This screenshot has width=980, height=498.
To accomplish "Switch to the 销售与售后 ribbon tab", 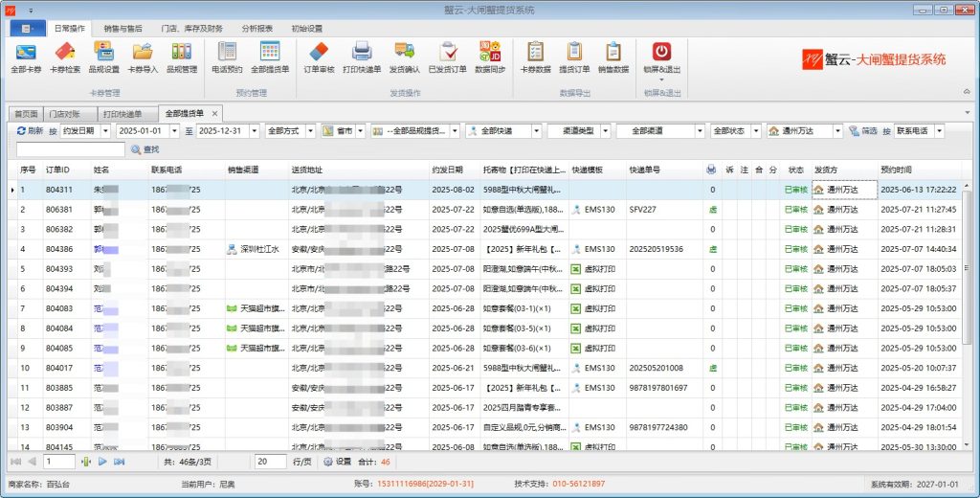I will click(122, 28).
